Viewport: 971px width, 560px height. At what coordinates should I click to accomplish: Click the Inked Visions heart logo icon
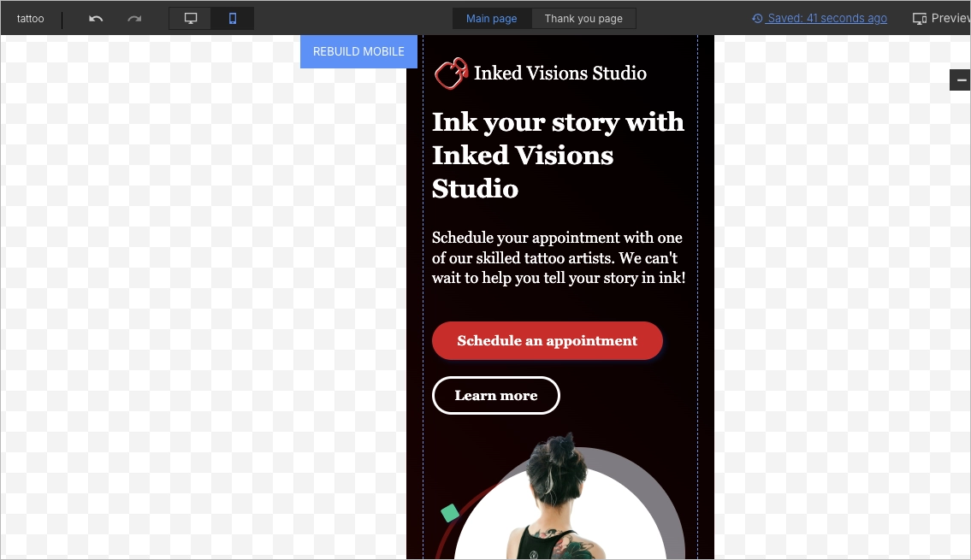pyautogui.click(x=451, y=73)
